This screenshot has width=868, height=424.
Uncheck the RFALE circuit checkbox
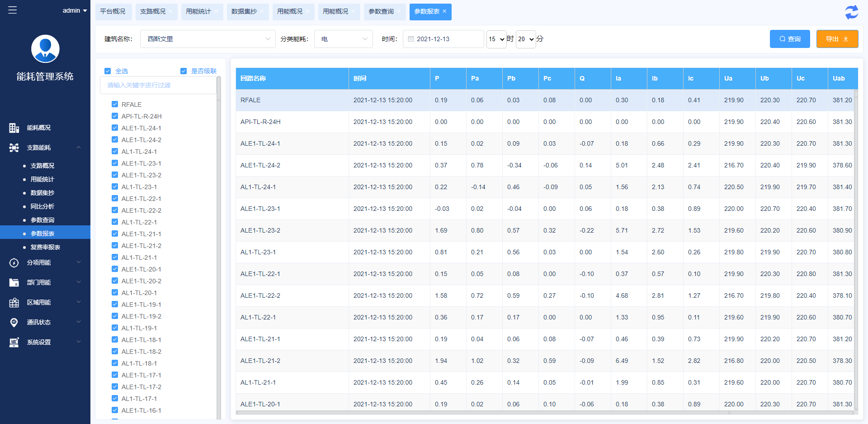pos(115,104)
